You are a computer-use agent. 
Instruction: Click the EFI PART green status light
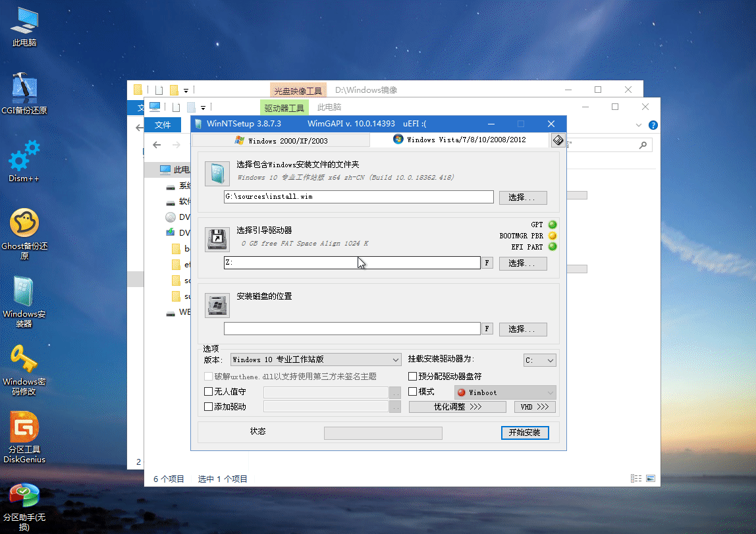click(553, 247)
